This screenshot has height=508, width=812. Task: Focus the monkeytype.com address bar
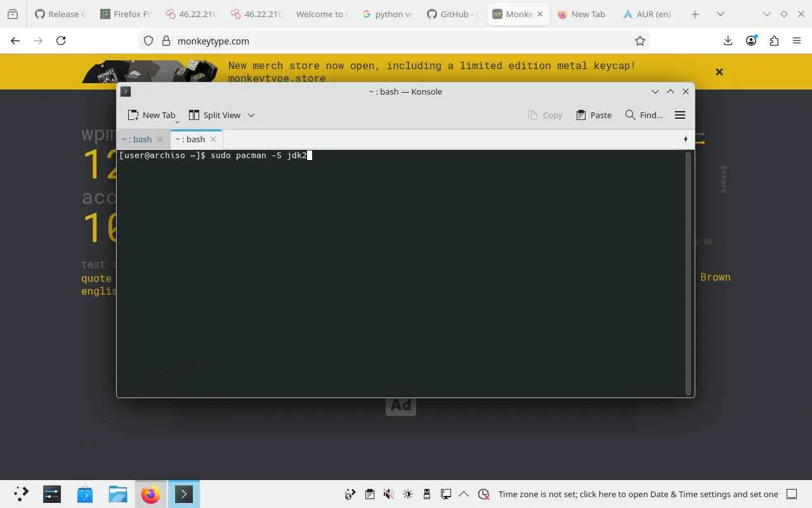coord(393,41)
